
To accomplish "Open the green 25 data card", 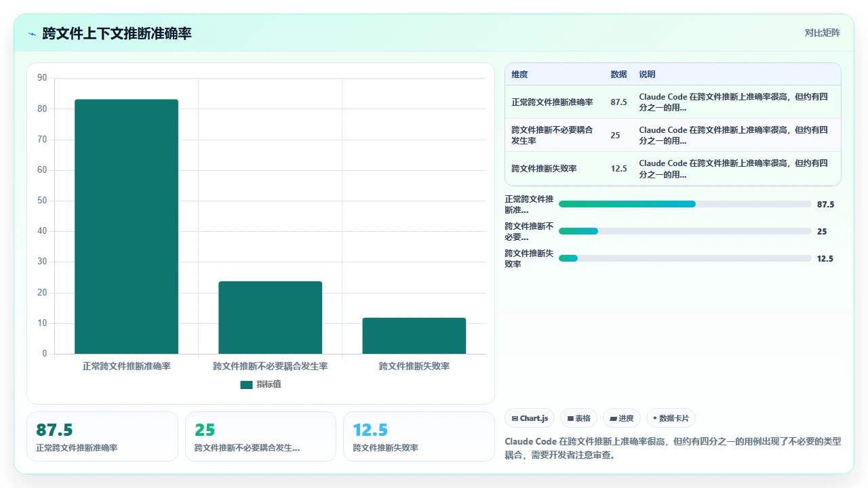I will [260, 436].
